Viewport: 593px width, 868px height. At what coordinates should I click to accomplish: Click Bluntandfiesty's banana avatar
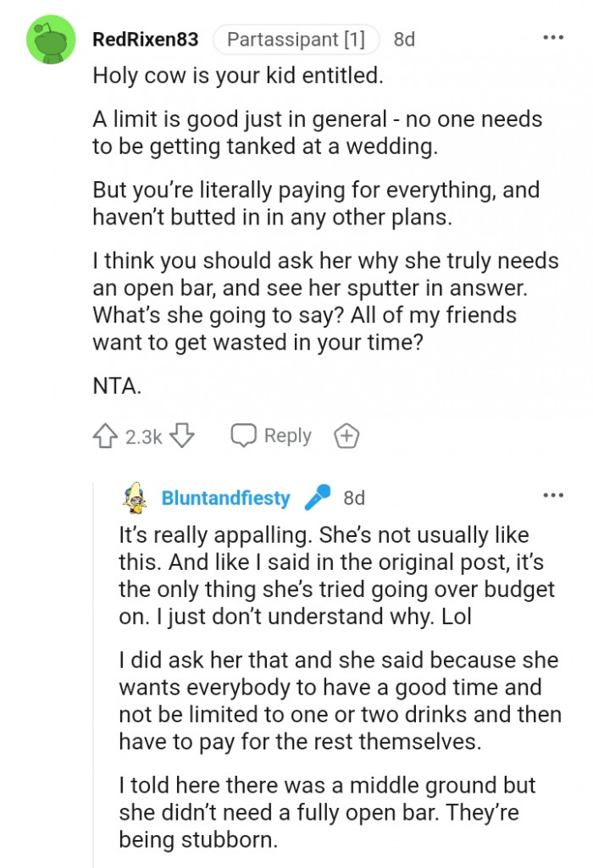pos(135,498)
